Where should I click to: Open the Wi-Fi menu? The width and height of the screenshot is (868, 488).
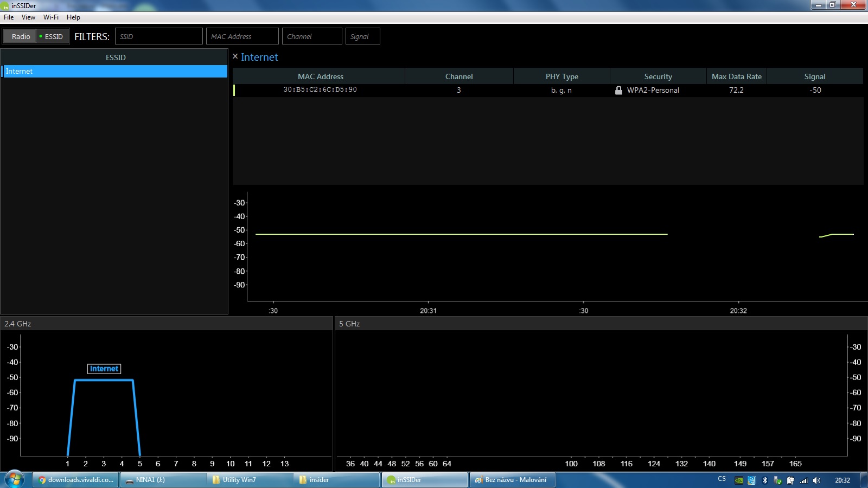tap(51, 17)
